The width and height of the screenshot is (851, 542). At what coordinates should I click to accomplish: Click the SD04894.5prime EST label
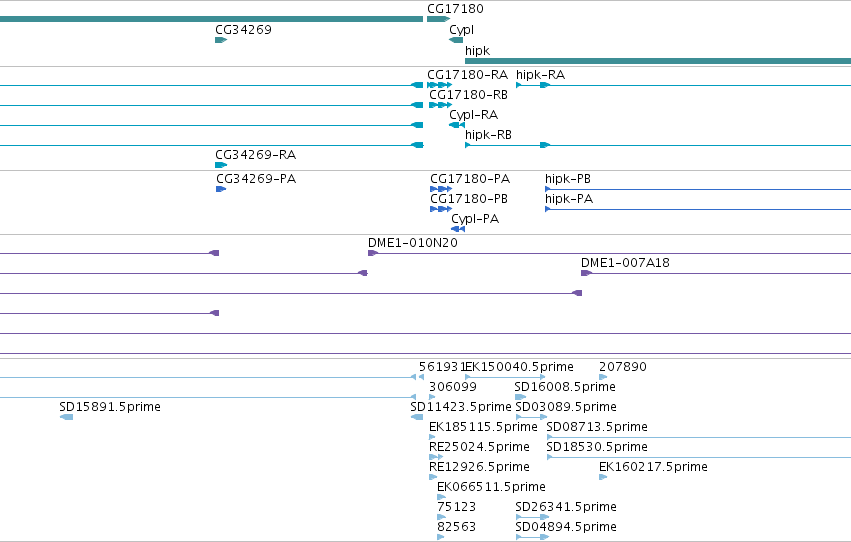566,528
